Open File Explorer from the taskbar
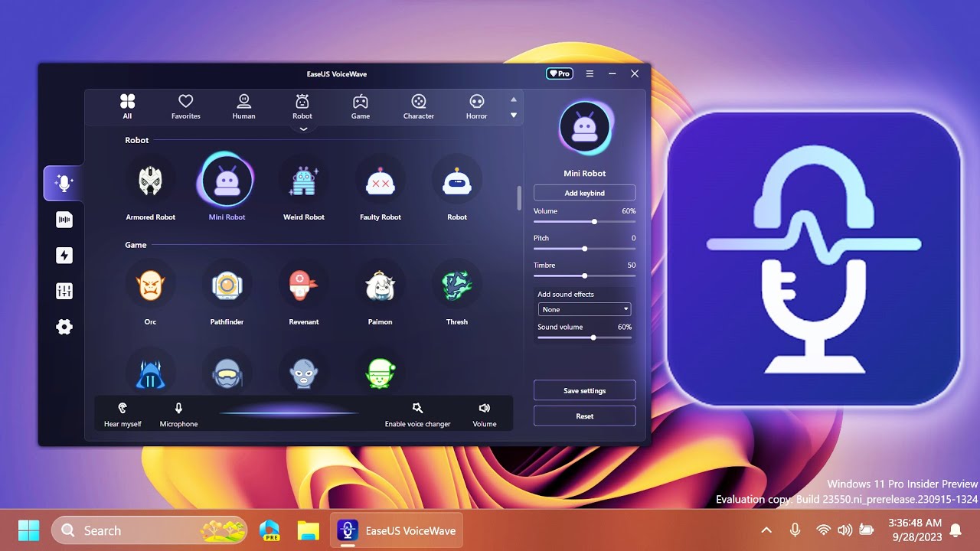Screen dimensions: 980x551 [308, 530]
